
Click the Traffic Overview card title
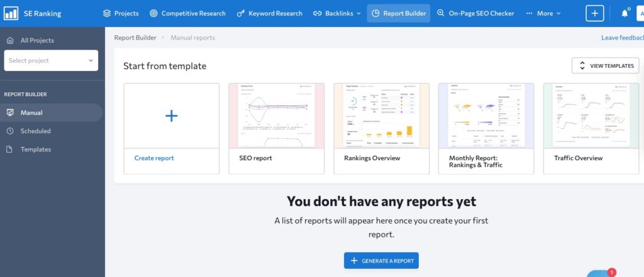579,158
